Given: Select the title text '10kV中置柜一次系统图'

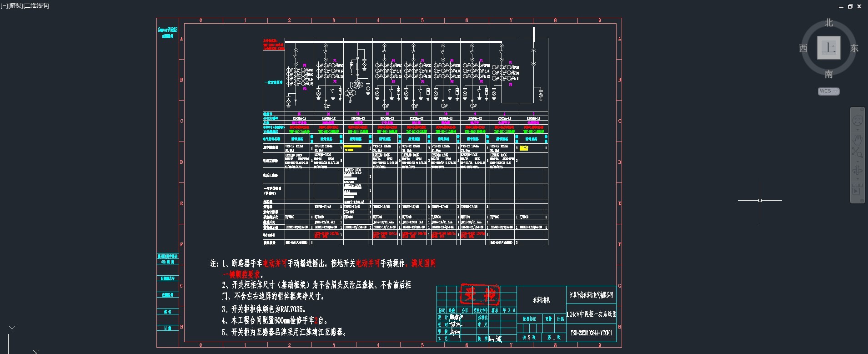Looking at the screenshot, I should click(591, 314).
